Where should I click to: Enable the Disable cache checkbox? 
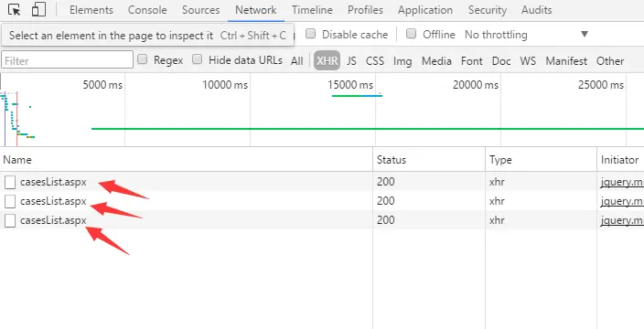[311, 34]
